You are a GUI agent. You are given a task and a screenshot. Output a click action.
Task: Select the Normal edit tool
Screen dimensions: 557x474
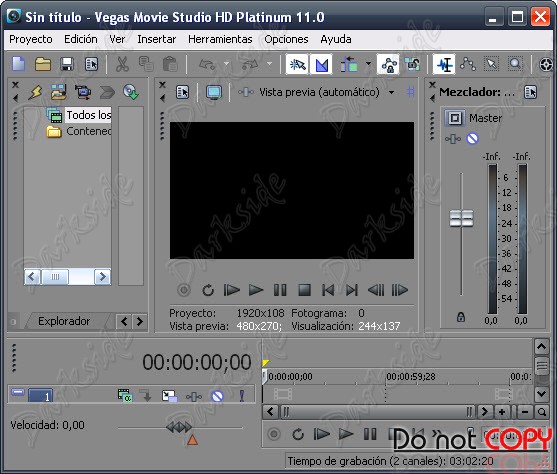(x=444, y=64)
